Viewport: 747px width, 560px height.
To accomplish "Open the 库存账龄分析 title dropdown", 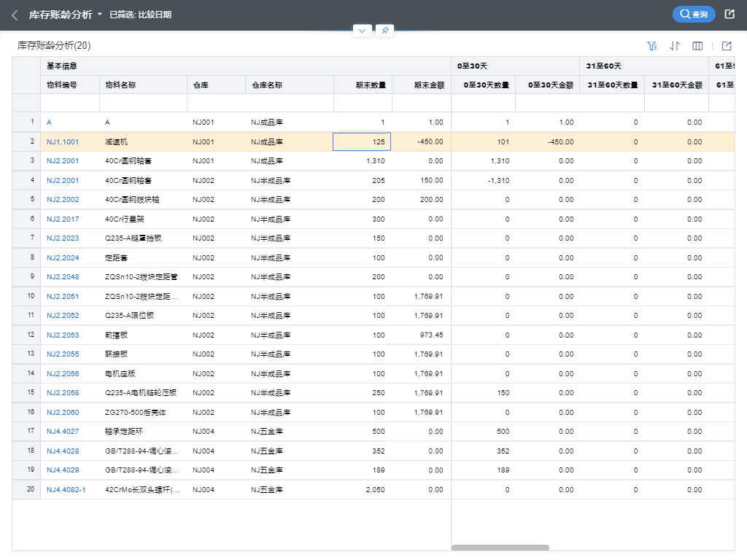I will (x=99, y=15).
